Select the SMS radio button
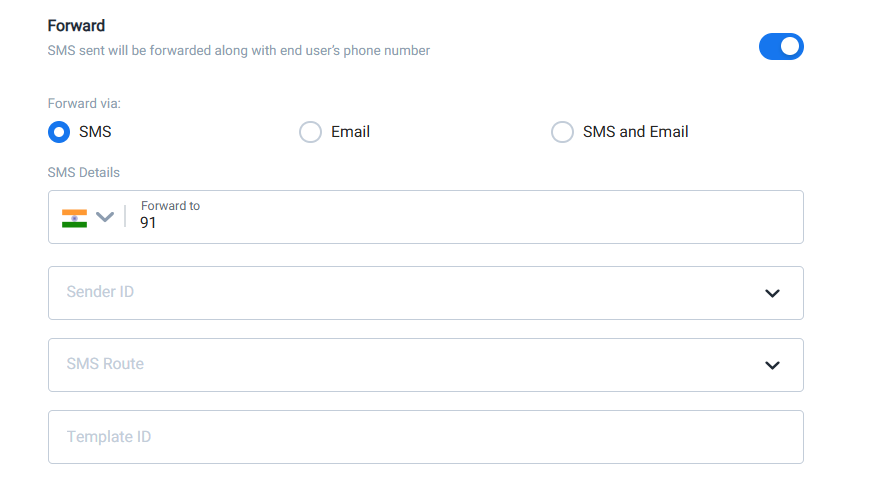This screenshot has width=876, height=480. pos(59,132)
